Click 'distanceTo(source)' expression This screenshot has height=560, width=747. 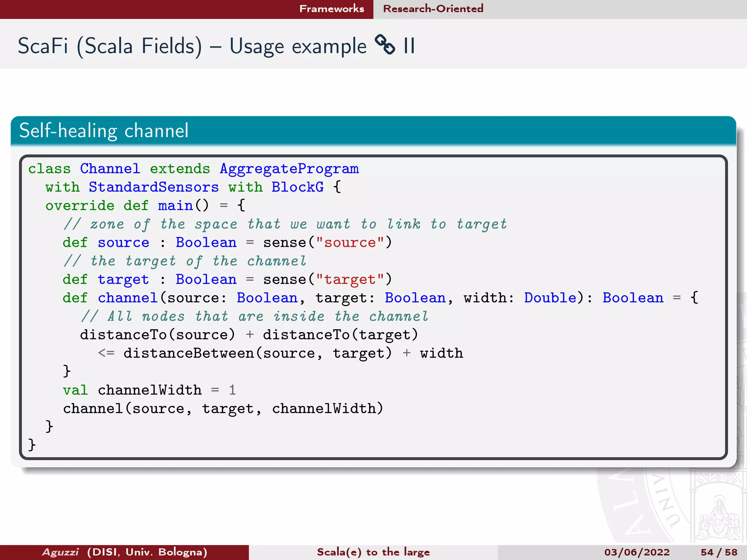pyautogui.click(x=158, y=335)
